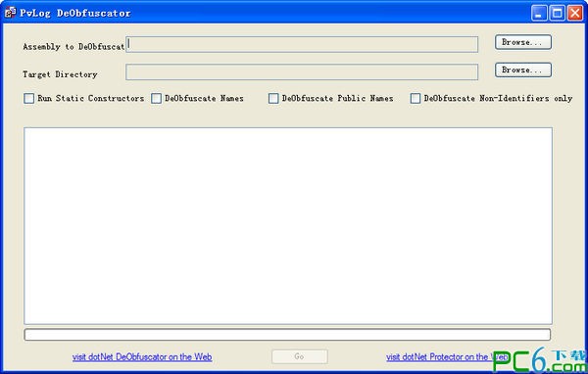Click into the Assembly to DeObfuscate field
This screenshot has width=588, height=374.
[x=302, y=44]
